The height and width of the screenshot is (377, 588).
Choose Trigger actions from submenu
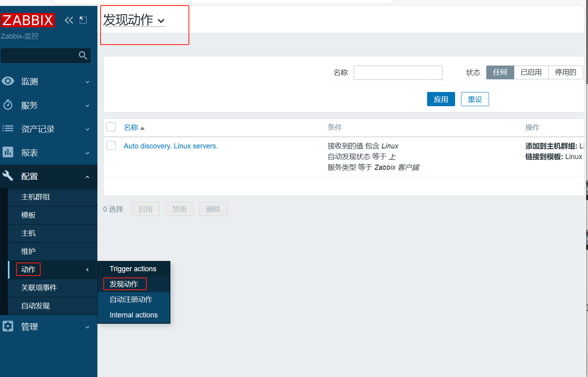pos(134,269)
